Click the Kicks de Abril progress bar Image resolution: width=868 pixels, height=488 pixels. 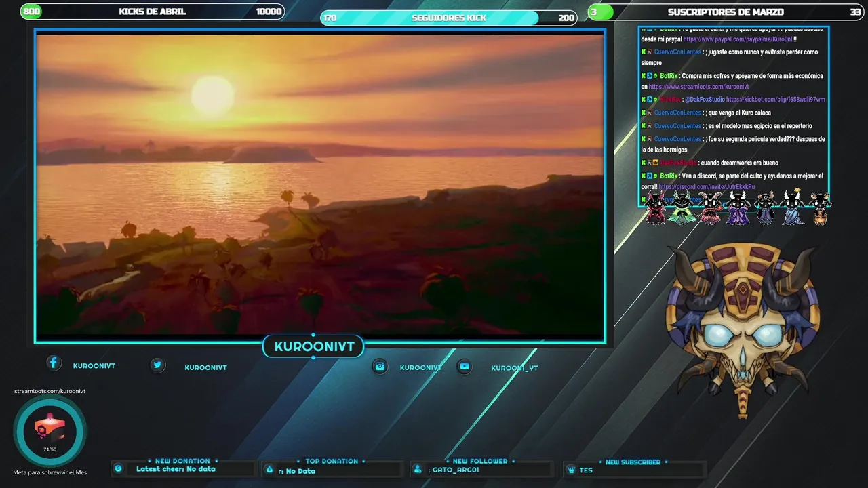click(153, 12)
